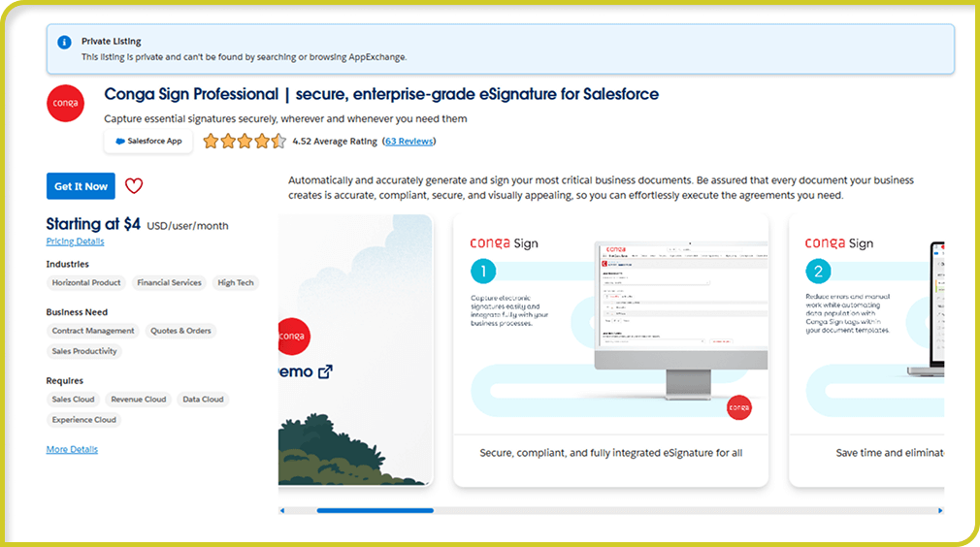Image resolution: width=980 pixels, height=547 pixels.
Task: Expand More Details link
Action: pyautogui.click(x=72, y=450)
